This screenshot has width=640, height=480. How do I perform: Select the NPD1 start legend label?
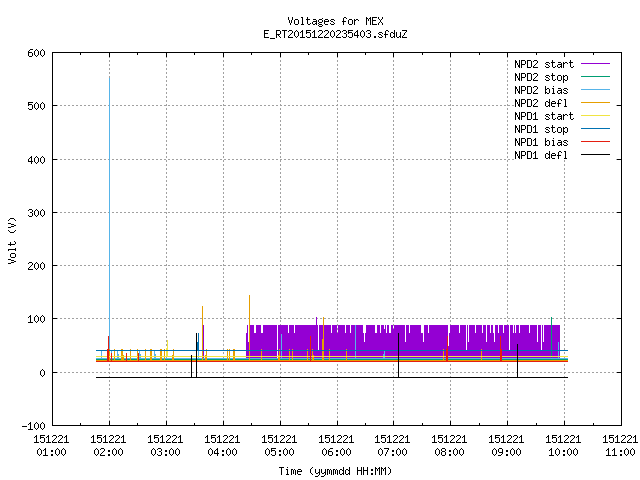click(x=544, y=116)
